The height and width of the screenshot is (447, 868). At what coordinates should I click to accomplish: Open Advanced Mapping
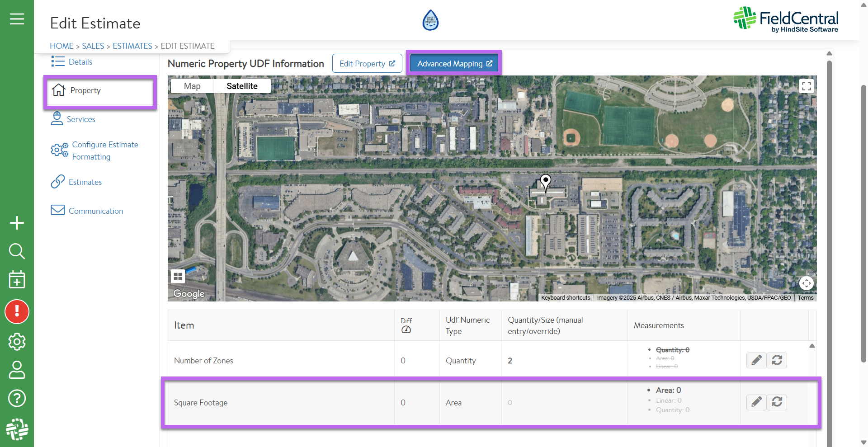click(x=454, y=64)
